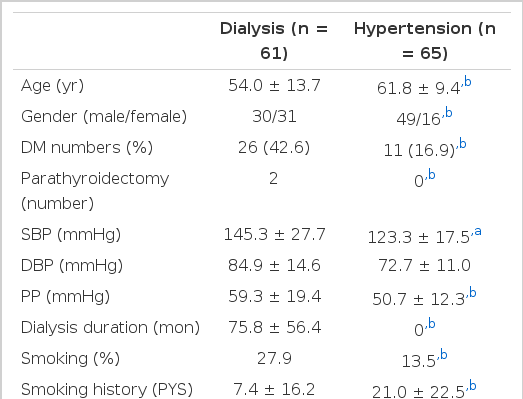Click the Age (yr) row label
523x399 pixels.
(52, 86)
